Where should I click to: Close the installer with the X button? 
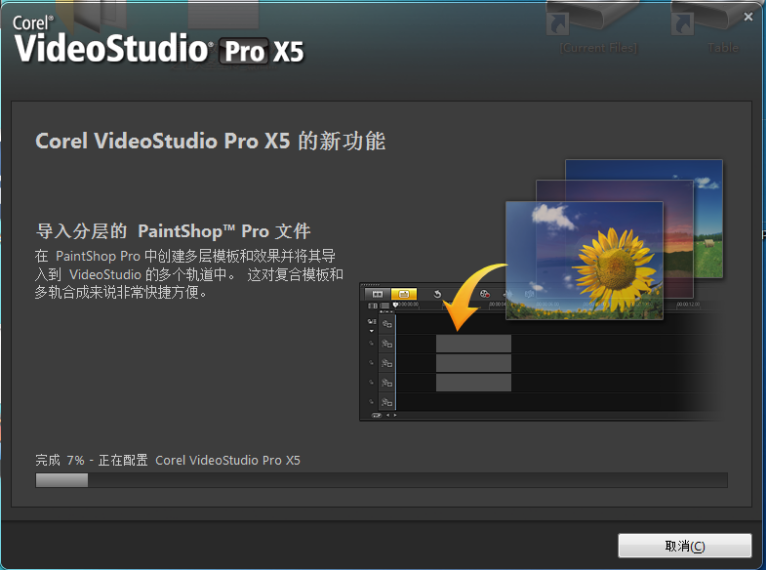coord(748,17)
